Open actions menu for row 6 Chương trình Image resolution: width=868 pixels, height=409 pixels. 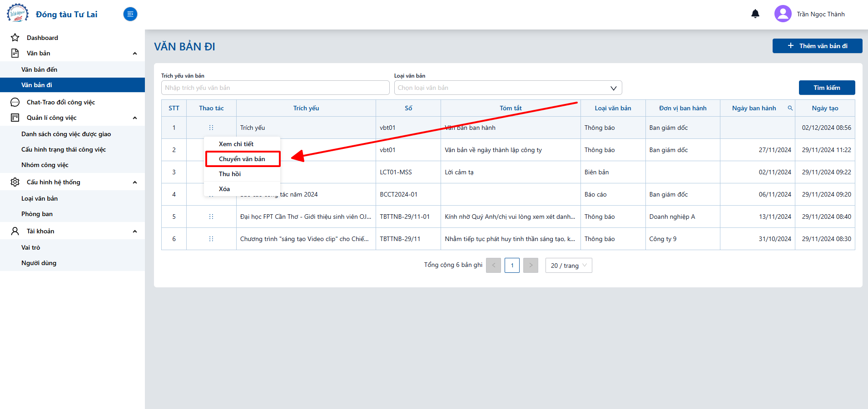tap(211, 239)
